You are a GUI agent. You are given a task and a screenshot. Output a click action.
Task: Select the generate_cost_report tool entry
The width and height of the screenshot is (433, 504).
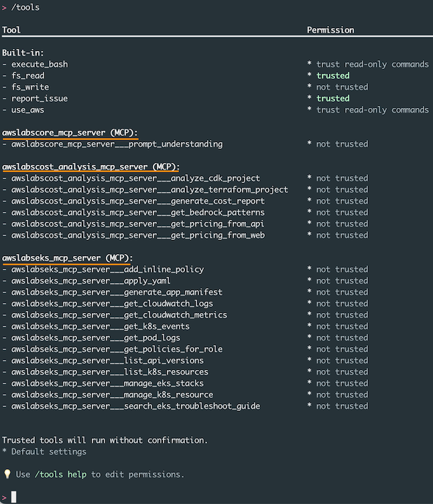tap(138, 201)
